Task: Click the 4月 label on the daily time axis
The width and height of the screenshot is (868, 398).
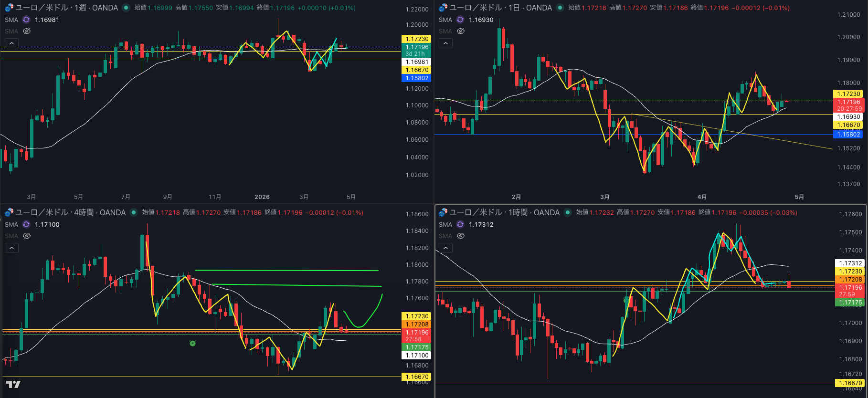Action: pos(702,197)
